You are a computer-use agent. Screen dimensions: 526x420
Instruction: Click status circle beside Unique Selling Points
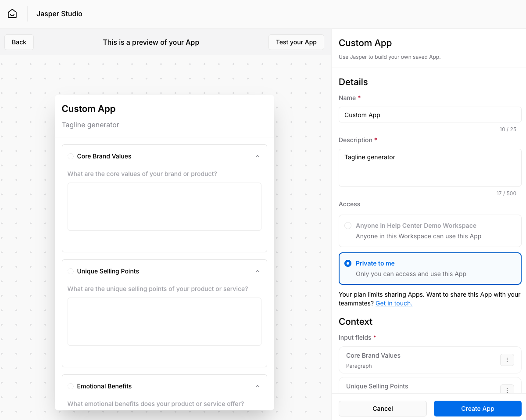[x=71, y=271]
